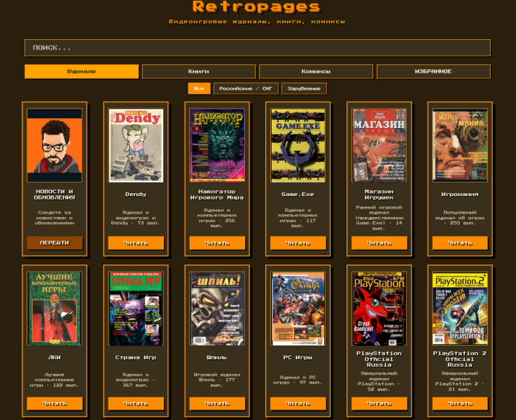Click the Dendy card title

coord(136,195)
